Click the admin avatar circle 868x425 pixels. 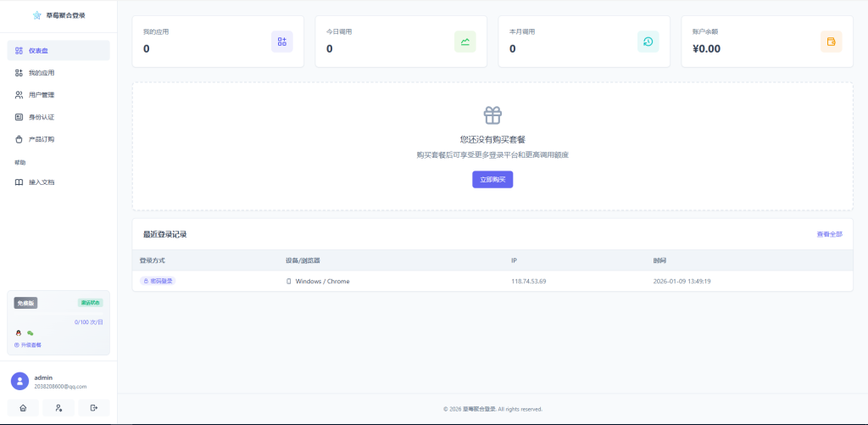[20, 381]
